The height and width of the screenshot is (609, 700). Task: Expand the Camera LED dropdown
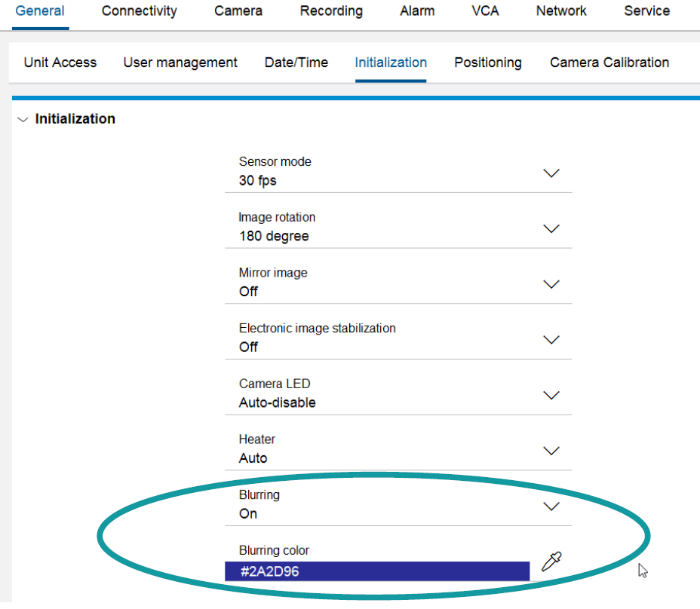click(x=551, y=395)
